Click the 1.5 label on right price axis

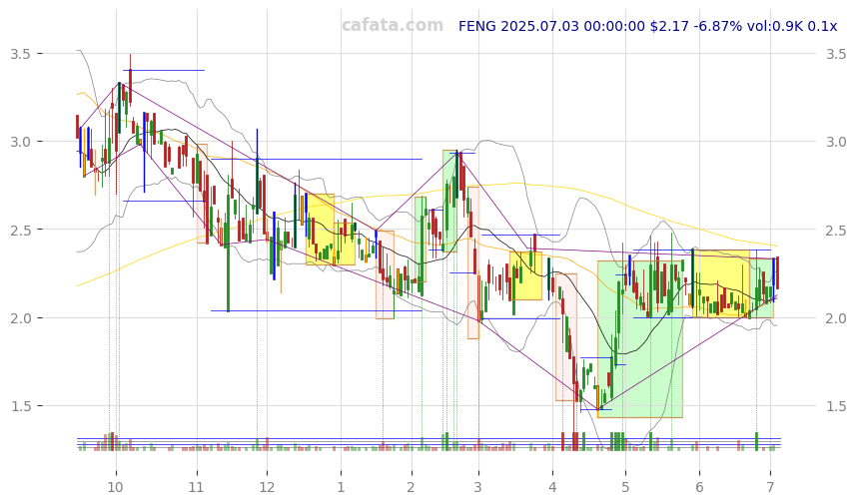(836, 406)
